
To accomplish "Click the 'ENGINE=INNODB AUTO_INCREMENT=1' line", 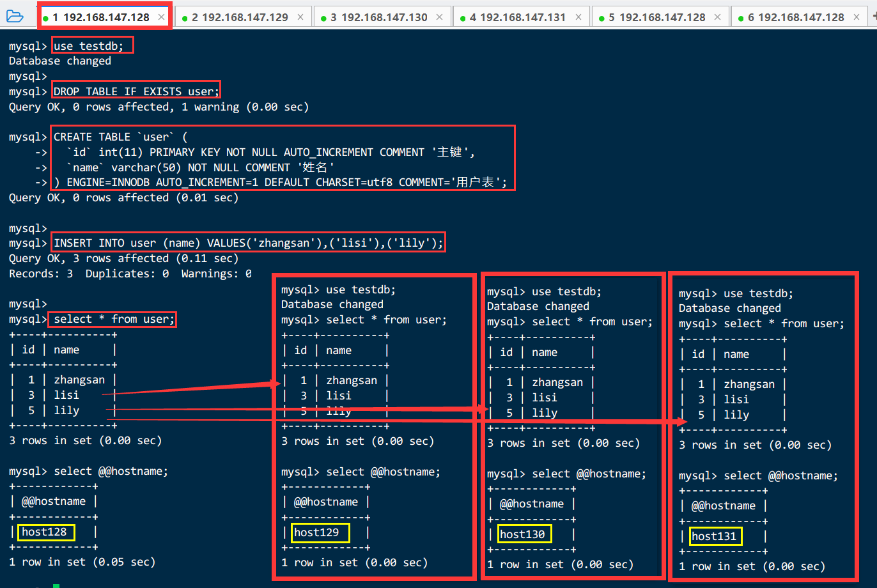I will point(281,183).
